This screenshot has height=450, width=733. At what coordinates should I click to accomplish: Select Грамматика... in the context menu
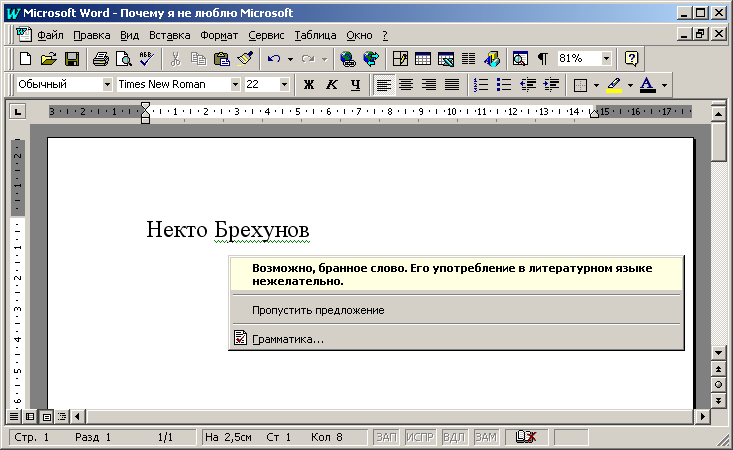pyautogui.click(x=287, y=339)
